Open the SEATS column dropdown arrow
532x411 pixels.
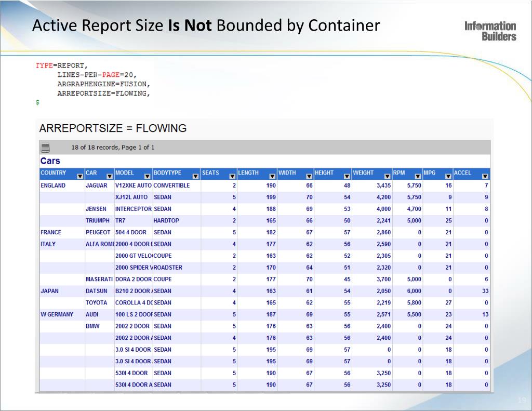232,176
